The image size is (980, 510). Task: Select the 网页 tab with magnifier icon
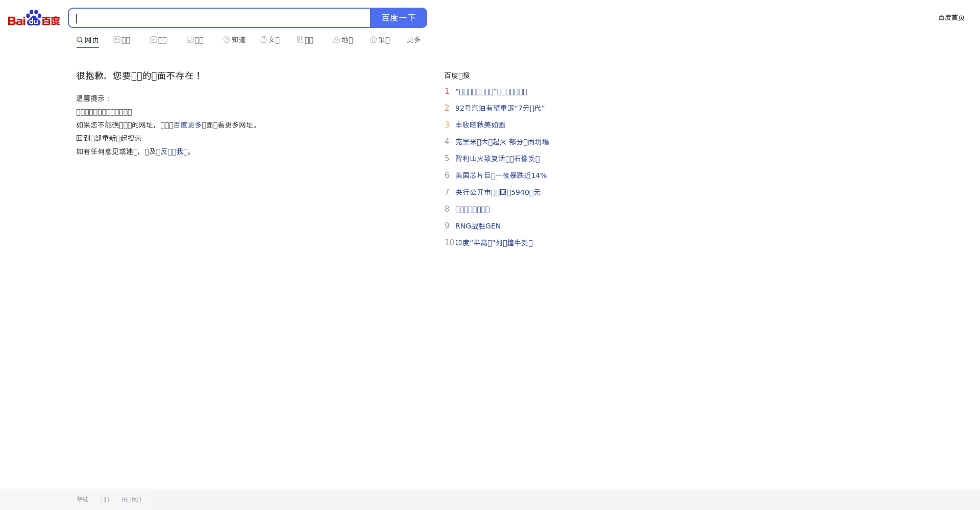88,40
